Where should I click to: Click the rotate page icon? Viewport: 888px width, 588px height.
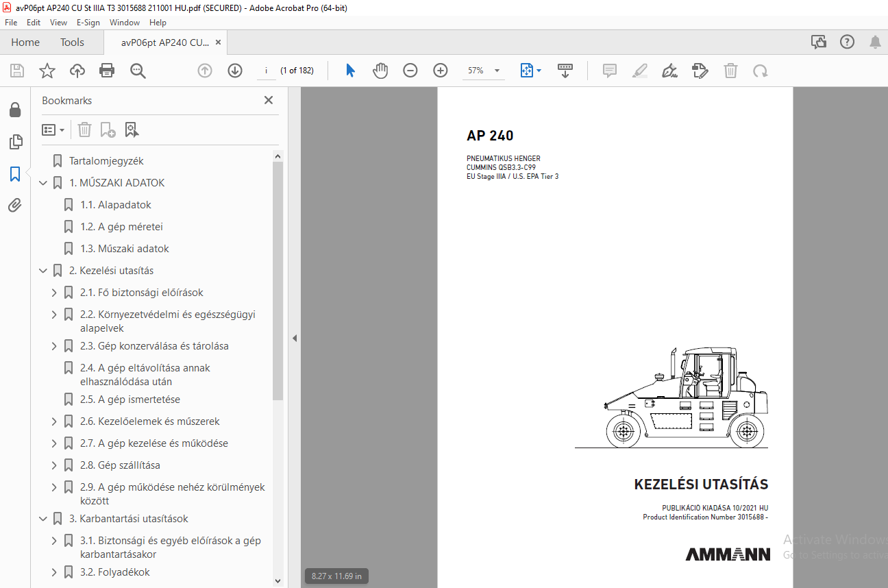(x=760, y=71)
